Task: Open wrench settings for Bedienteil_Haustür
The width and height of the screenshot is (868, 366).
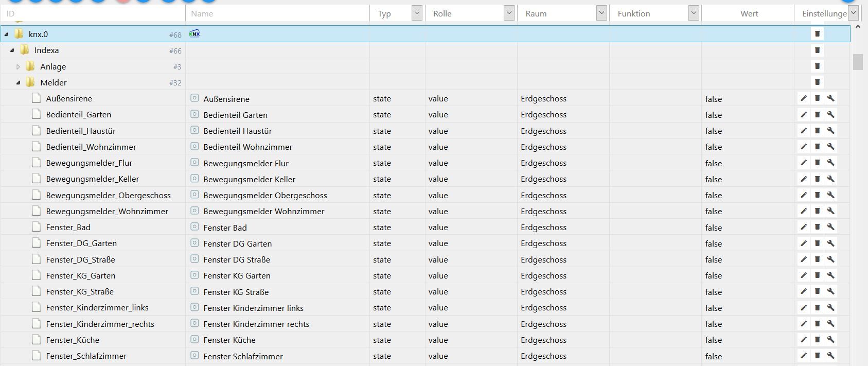Action: 830,131
